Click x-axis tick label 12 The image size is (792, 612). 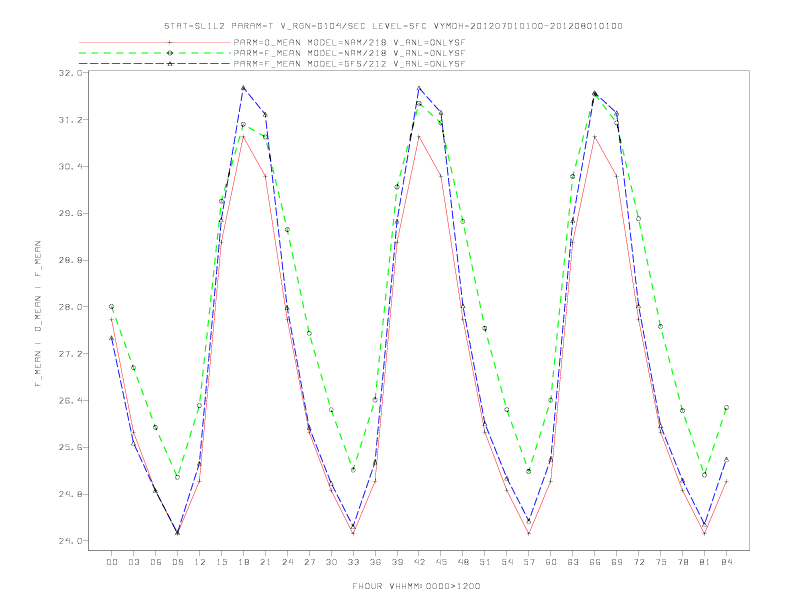coord(200,562)
